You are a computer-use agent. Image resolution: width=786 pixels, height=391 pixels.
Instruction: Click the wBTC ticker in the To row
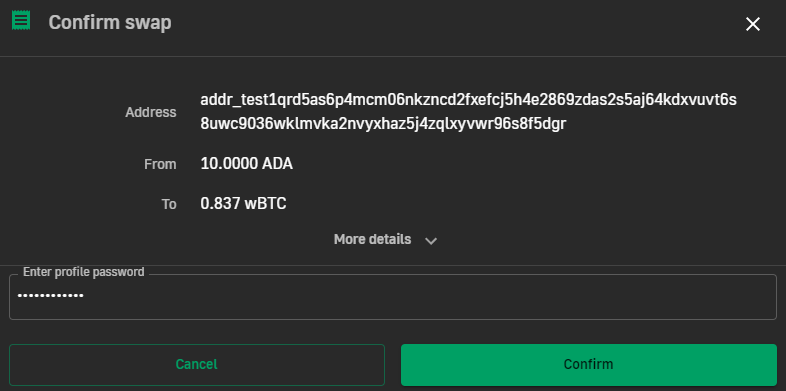coord(266,204)
